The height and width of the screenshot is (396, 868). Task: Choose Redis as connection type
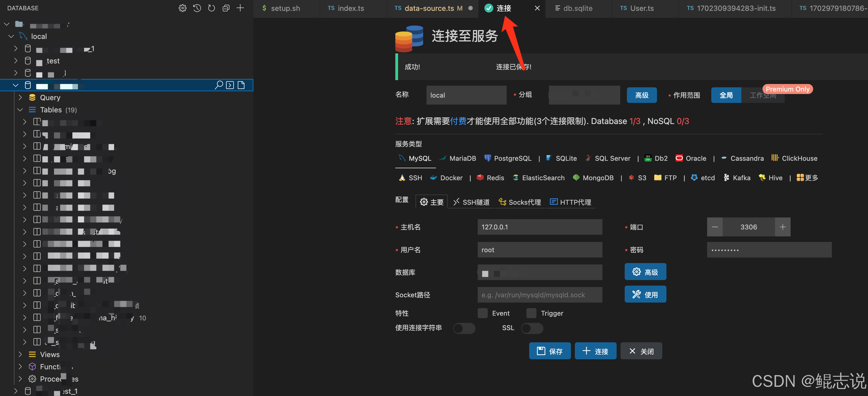[490, 178]
